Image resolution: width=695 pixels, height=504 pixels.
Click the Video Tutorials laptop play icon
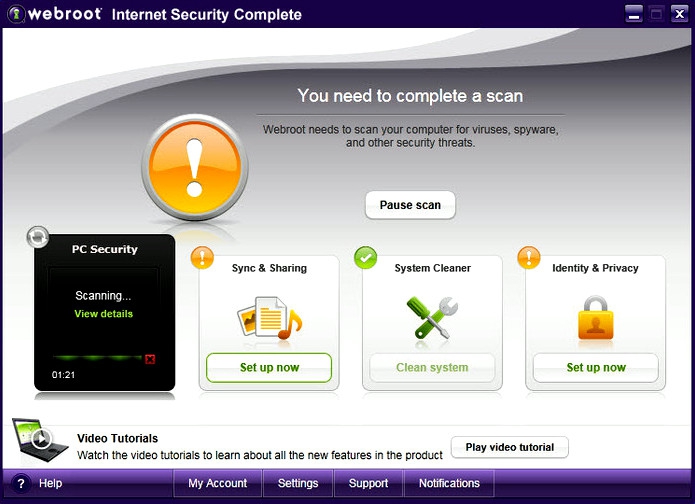pos(40,440)
